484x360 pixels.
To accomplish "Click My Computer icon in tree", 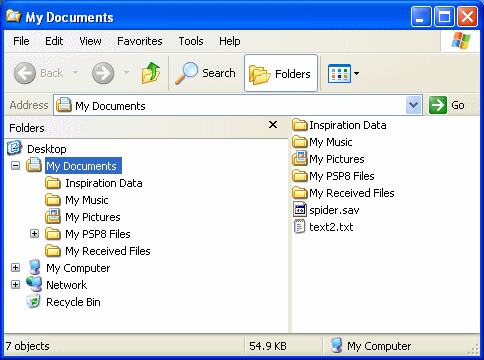I will pyautogui.click(x=34, y=267).
